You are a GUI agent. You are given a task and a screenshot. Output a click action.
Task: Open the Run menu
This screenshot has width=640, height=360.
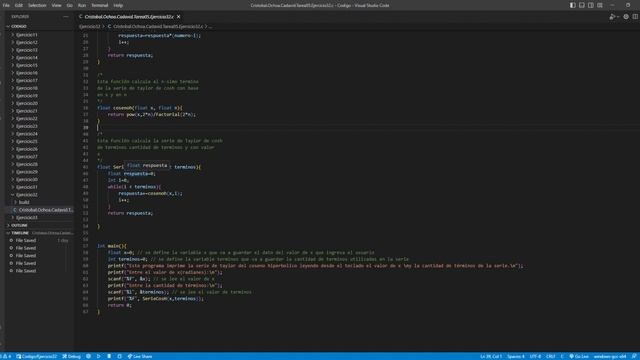82,5
